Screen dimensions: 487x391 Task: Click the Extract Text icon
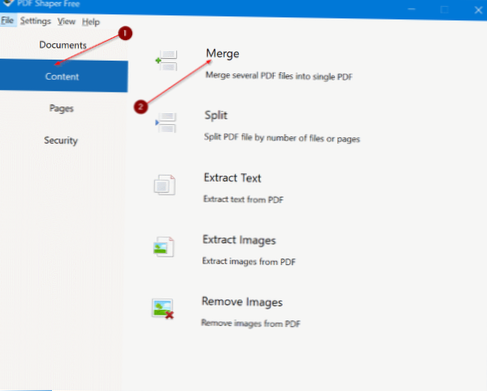(164, 185)
